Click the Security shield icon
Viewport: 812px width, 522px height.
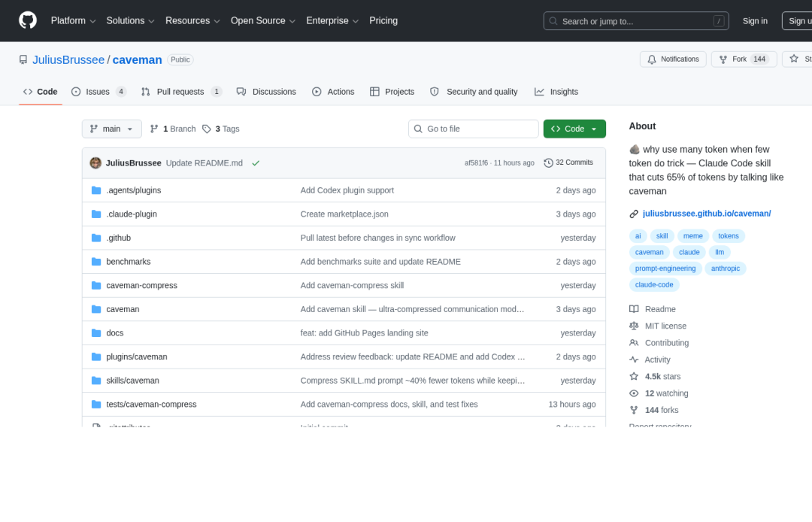tap(435, 91)
